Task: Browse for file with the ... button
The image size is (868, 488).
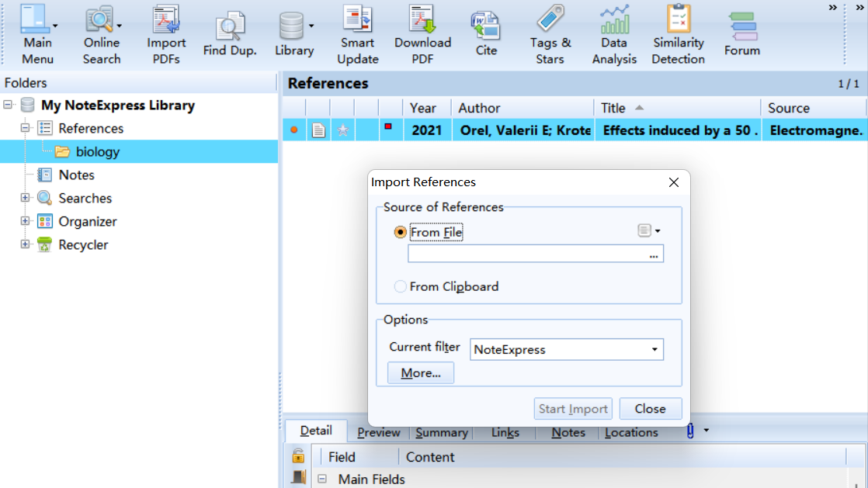Action: pos(654,255)
